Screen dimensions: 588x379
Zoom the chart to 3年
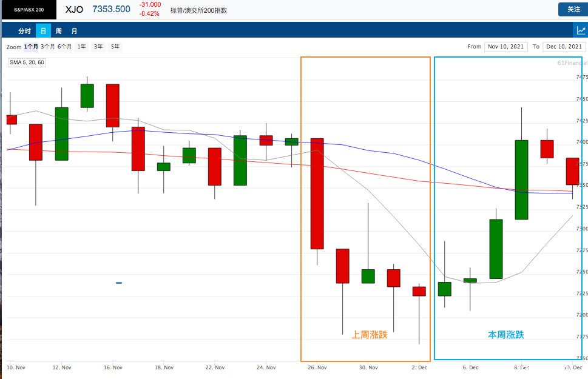click(98, 47)
